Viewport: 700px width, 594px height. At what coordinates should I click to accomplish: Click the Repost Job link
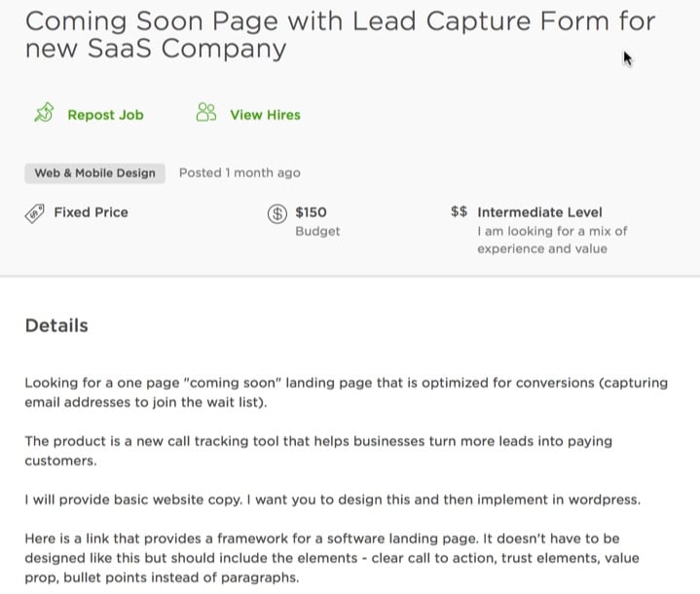point(105,115)
